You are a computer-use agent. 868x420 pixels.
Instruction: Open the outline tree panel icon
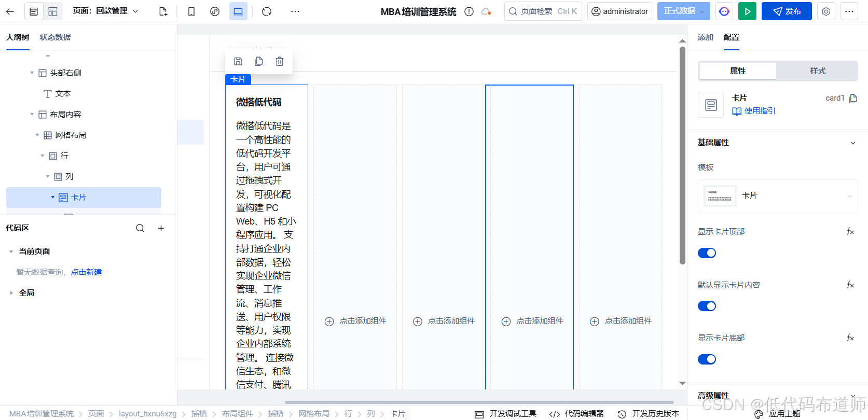click(34, 11)
